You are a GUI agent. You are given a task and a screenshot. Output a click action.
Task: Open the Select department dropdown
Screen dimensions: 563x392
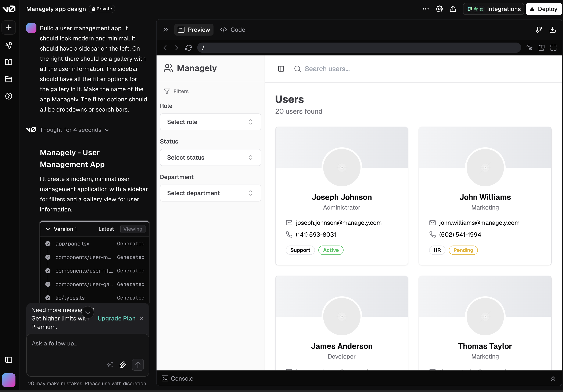pos(210,193)
